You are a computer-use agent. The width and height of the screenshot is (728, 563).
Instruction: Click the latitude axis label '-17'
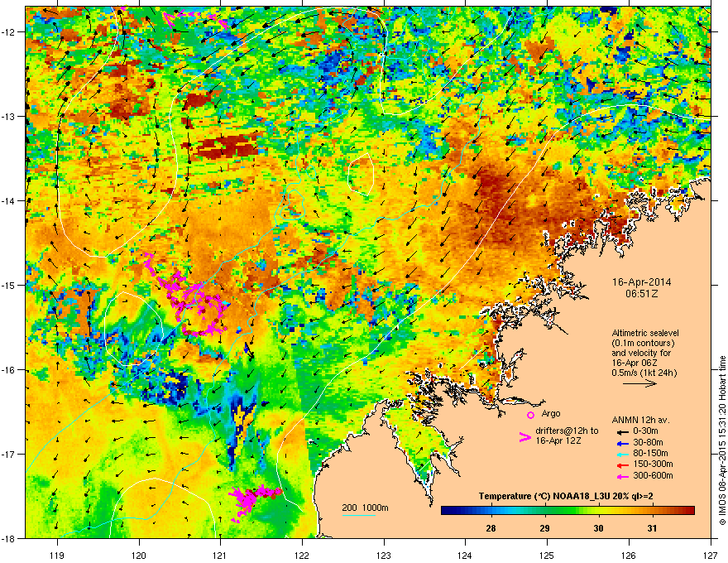[9, 455]
